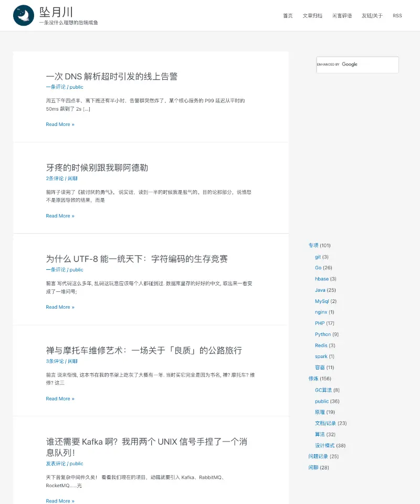Open Redis category in sidebar
420x504 pixels.
coord(321,345)
